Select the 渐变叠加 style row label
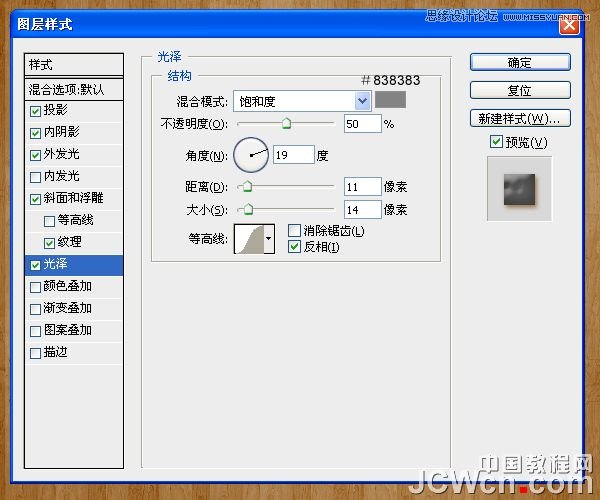Image resolution: width=600 pixels, height=500 pixels. coord(68,308)
